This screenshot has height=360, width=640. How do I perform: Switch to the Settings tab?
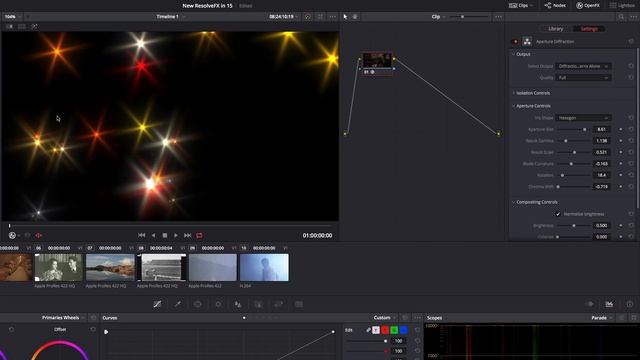click(x=589, y=29)
